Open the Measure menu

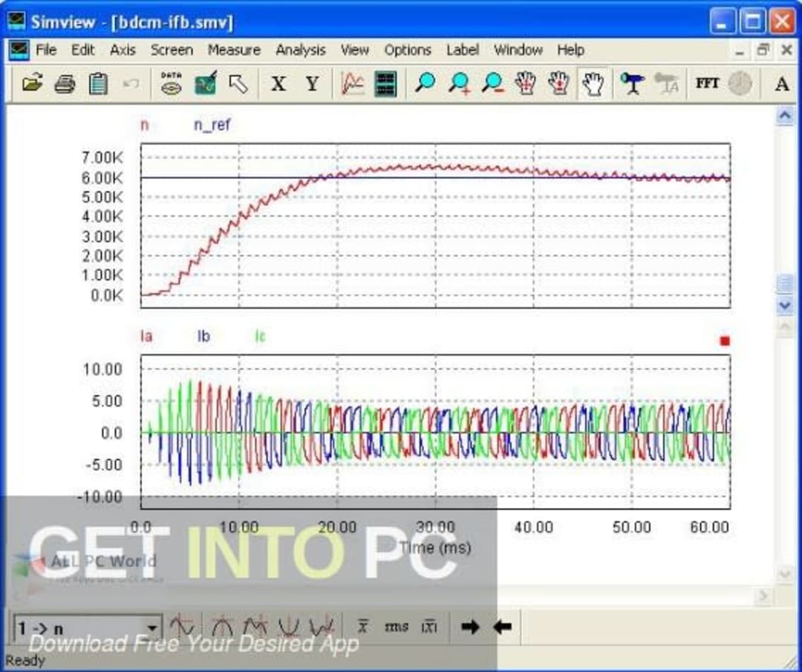(234, 50)
